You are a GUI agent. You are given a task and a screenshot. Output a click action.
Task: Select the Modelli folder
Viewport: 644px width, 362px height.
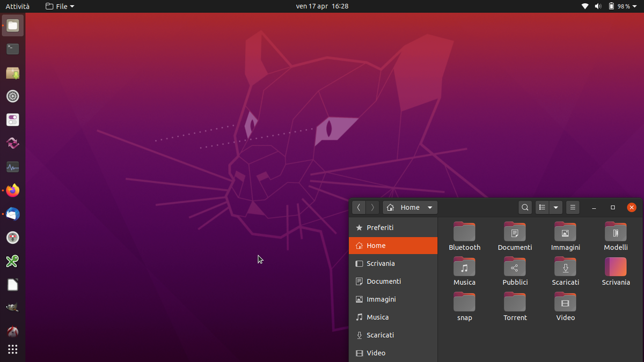(x=616, y=237)
